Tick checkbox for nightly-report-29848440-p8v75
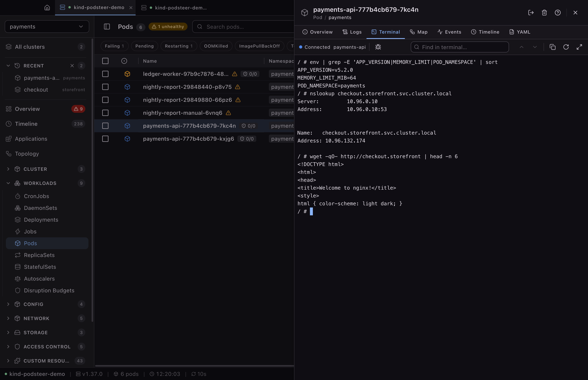Image resolution: width=588 pixels, height=380 pixels. tap(105, 87)
